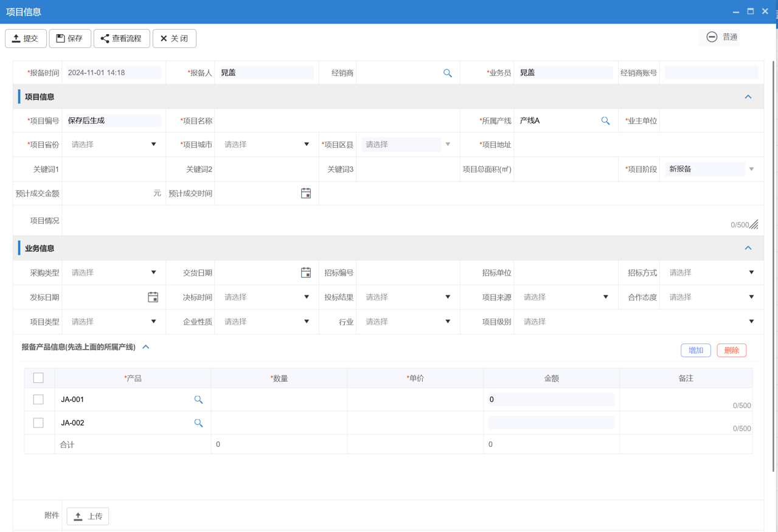Screen dimensions: 778x532
Task: Open 查看流程 from the toolbar
Action: point(122,38)
